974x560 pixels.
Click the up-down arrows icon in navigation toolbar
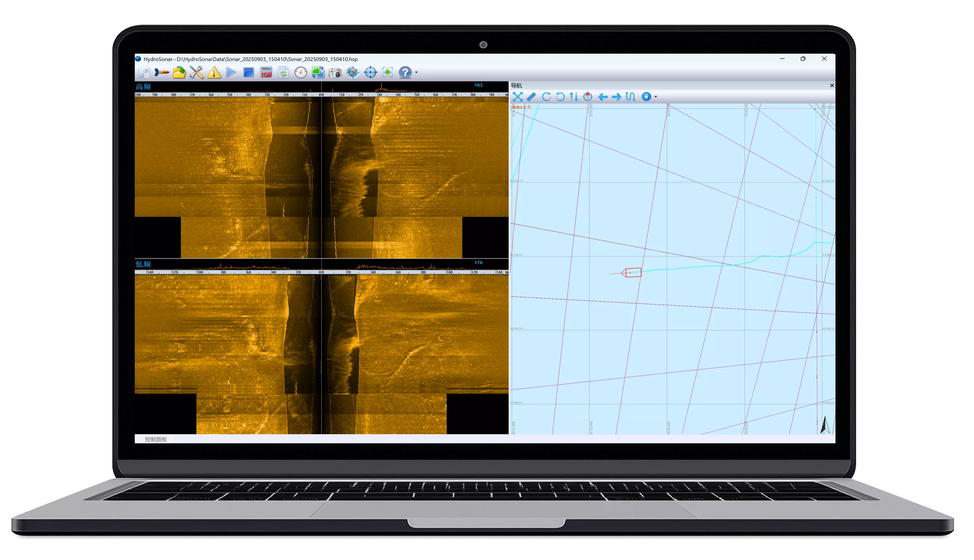(574, 96)
